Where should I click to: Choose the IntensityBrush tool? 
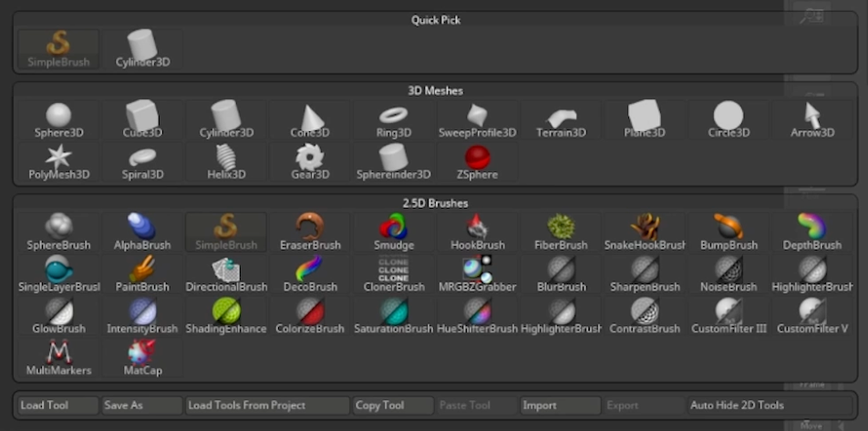click(142, 316)
